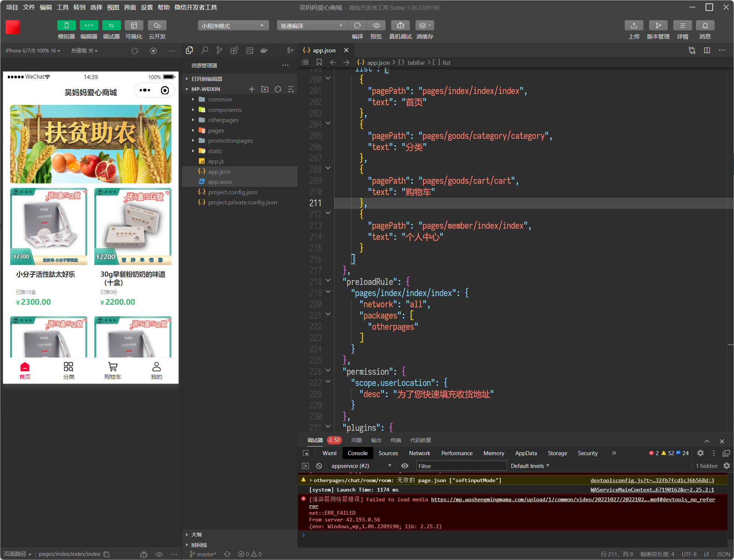Toggle the simulator (模拟器) panel button
Screen dimensions: 734x560
tap(66, 25)
